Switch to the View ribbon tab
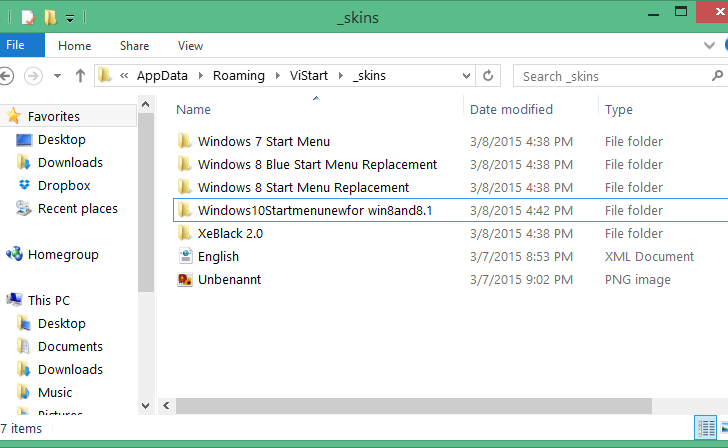The image size is (728, 448). tap(190, 45)
